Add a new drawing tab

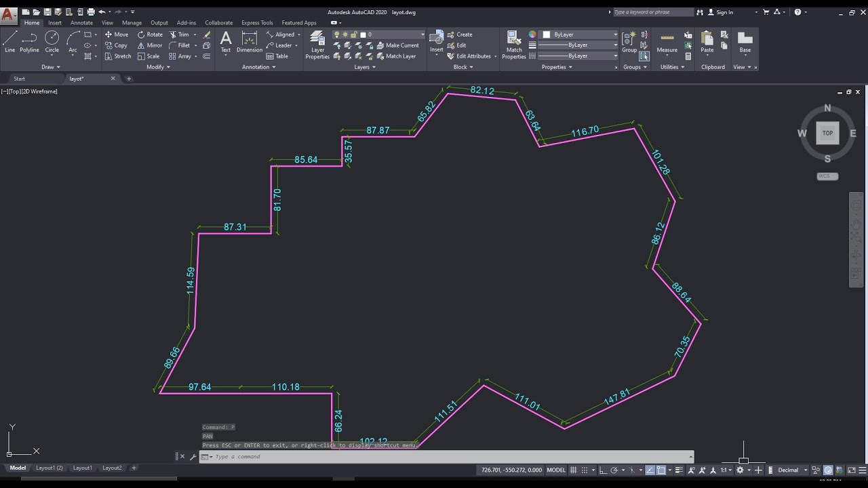pos(129,79)
